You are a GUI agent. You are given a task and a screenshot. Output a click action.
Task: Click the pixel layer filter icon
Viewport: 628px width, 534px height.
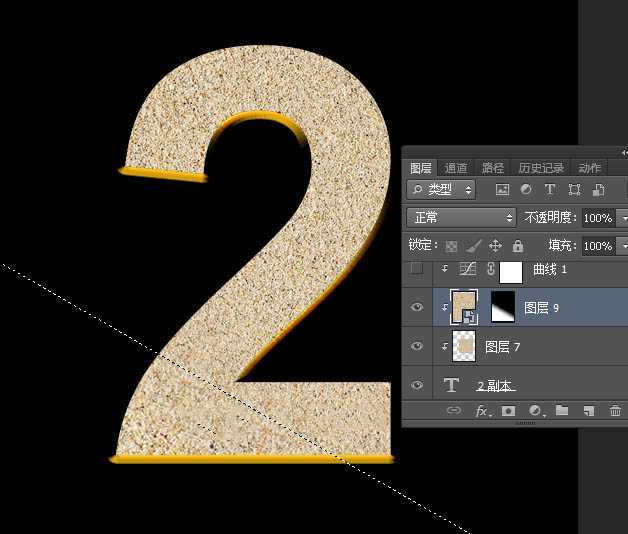point(502,189)
